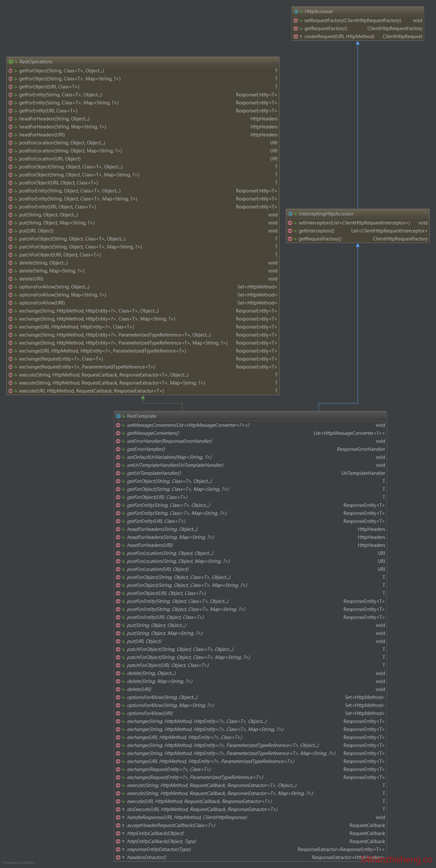436x868 pixels.
Task: Select the RestTemplate class title
Action: (x=141, y=416)
